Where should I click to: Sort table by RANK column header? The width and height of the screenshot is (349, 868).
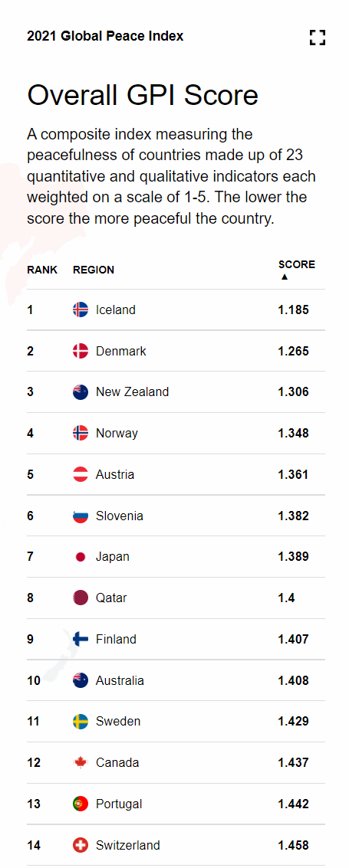42,270
